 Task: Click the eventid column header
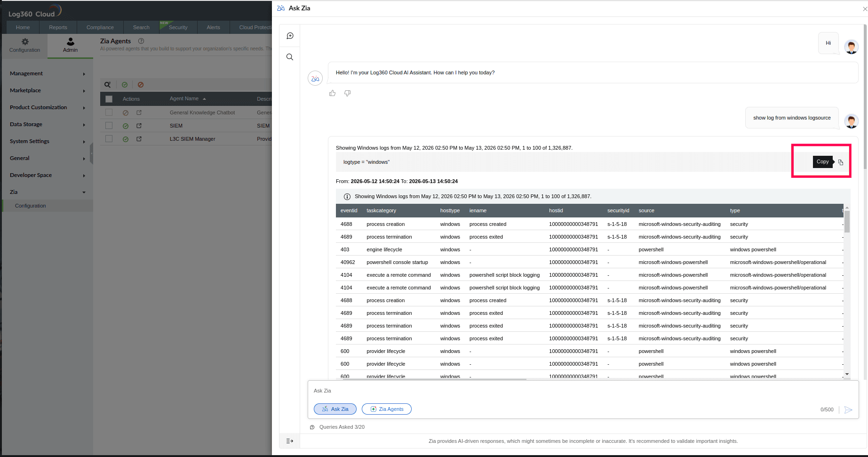tap(349, 210)
